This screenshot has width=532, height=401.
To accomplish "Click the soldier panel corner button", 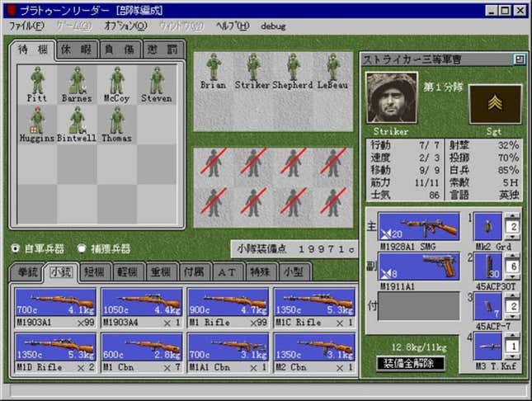I will pos(519,59).
